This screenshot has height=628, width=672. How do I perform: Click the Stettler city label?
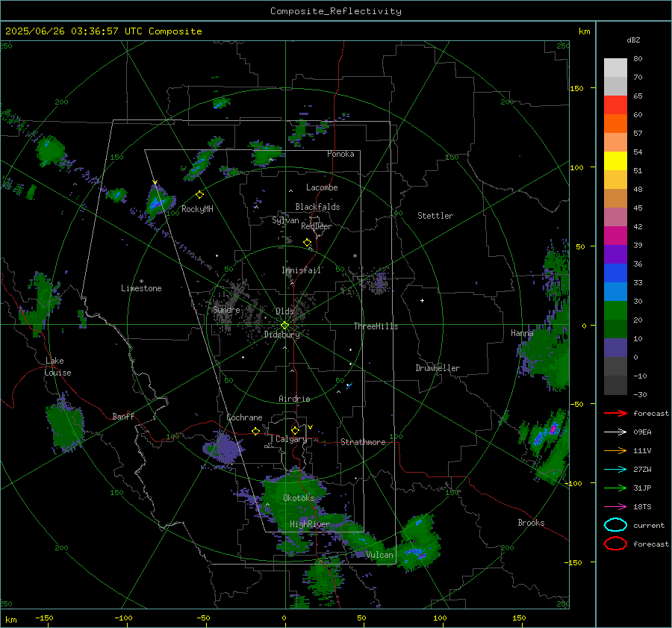click(435, 216)
